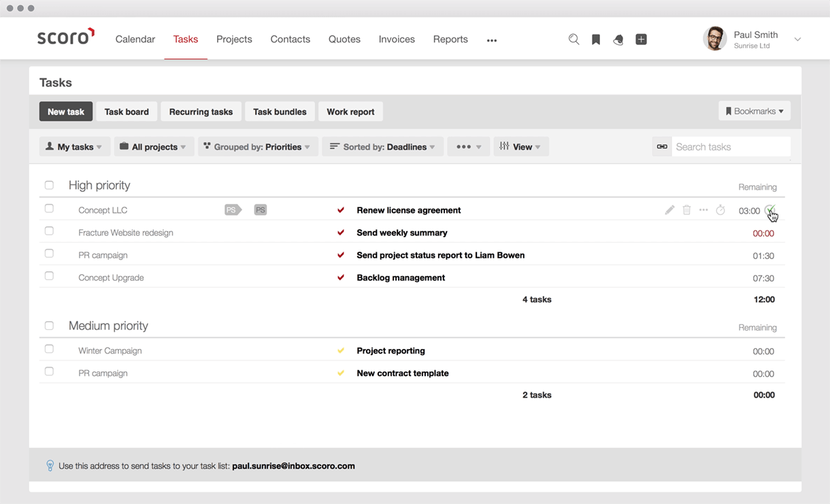Open more options ellipsis on Renew license agreement row
The height and width of the screenshot is (504, 830).
703,210
